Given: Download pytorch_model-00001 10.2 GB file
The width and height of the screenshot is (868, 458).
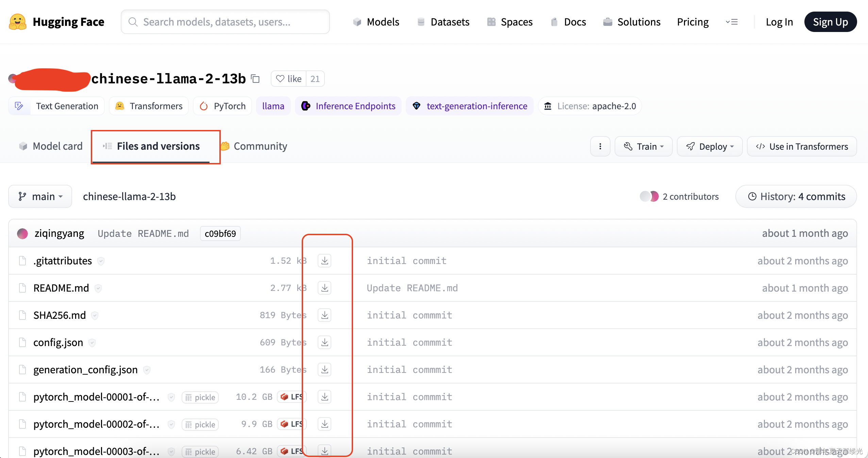Looking at the screenshot, I should click(x=324, y=397).
